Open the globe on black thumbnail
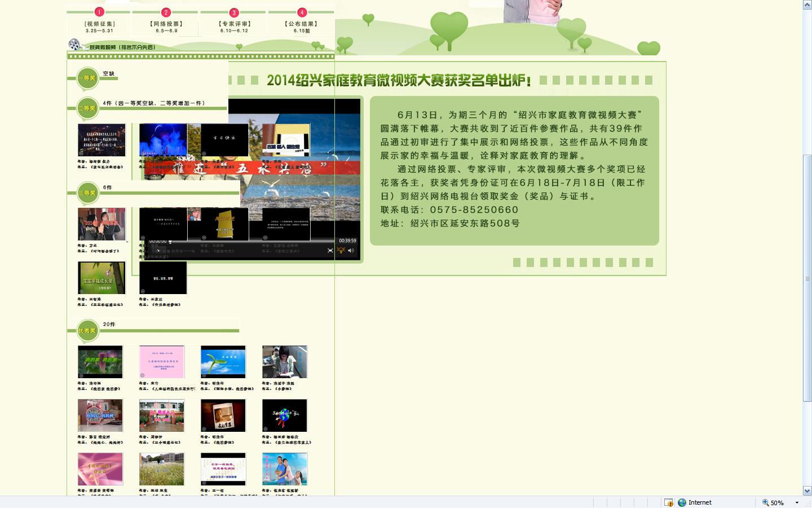The width and height of the screenshot is (812, 508). pyautogui.click(x=285, y=415)
